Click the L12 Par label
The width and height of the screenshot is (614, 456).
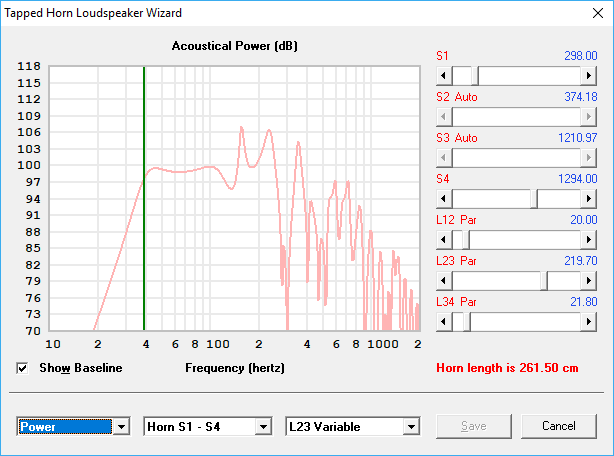click(x=456, y=220)
